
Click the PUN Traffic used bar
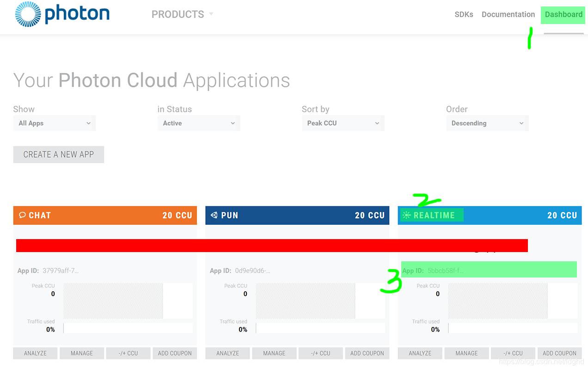point(320,328)
